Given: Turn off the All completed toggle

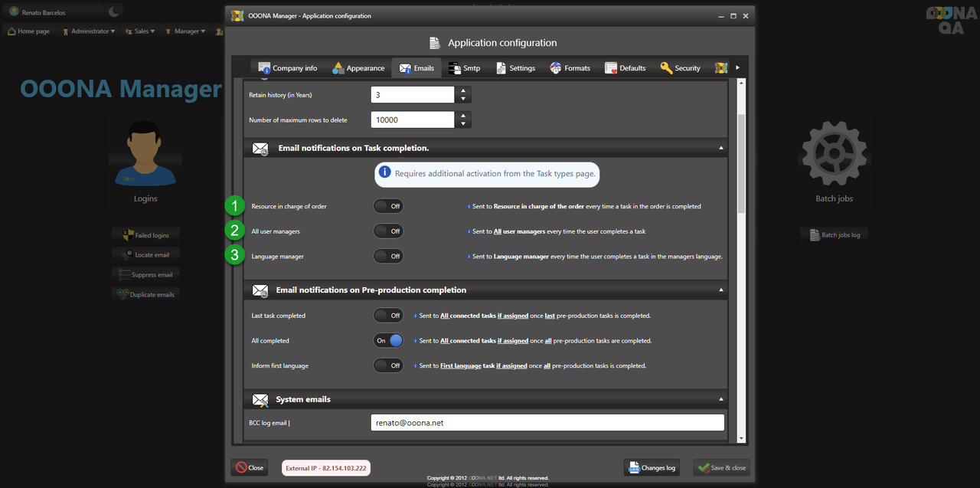Looking at the screenshot, I should 387,341.
